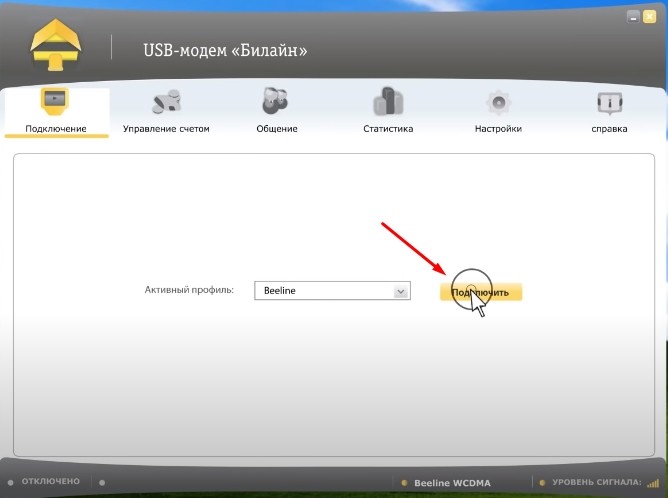Switch to the справка tab label

pyautogui.click(x=609, y=129)
